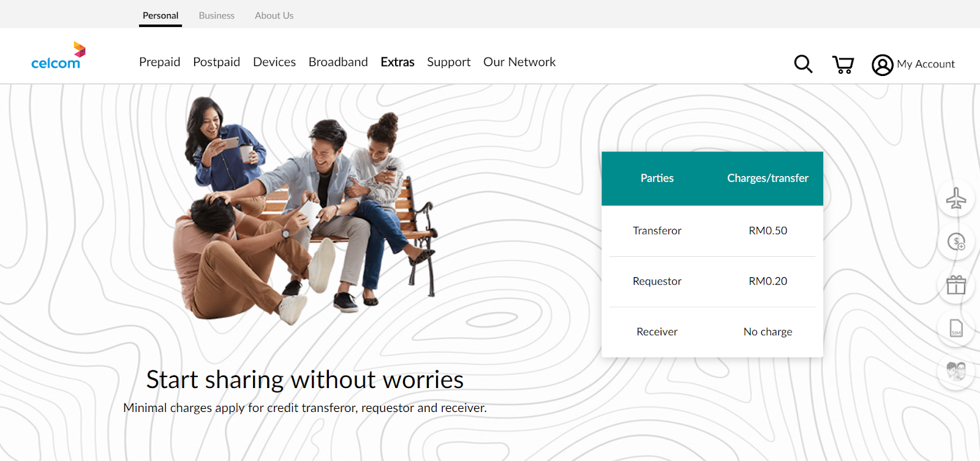Open the Support menu
This screenshot has height=461, width=980.
449,62
